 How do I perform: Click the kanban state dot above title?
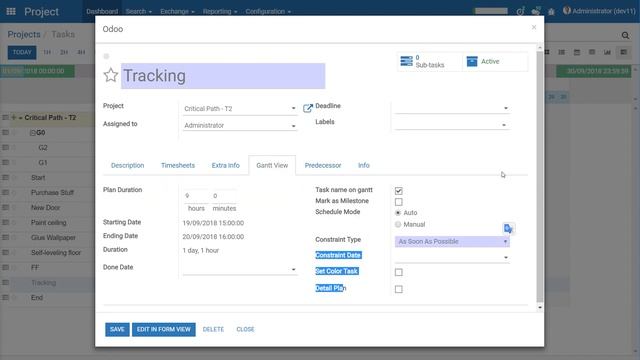pos(107,56)
